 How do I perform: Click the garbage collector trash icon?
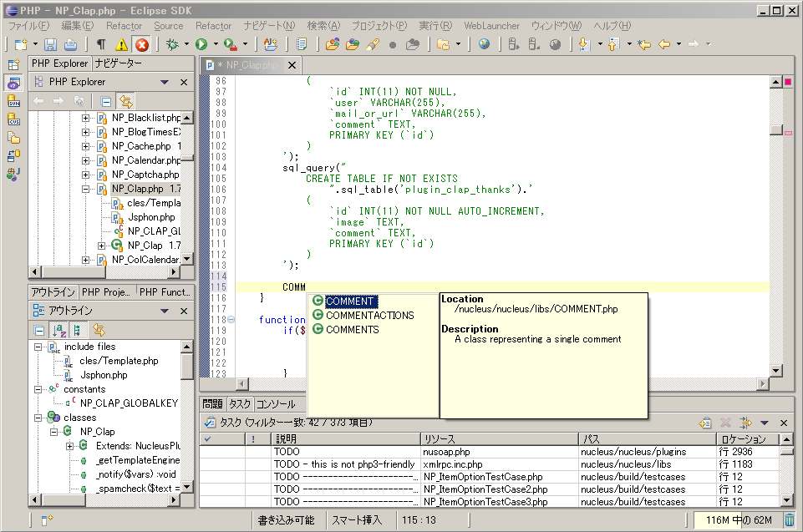[790, 520]
